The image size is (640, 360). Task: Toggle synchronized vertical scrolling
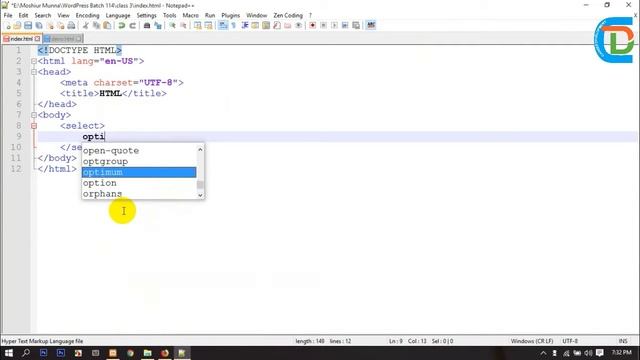click(x=198, y=25)
